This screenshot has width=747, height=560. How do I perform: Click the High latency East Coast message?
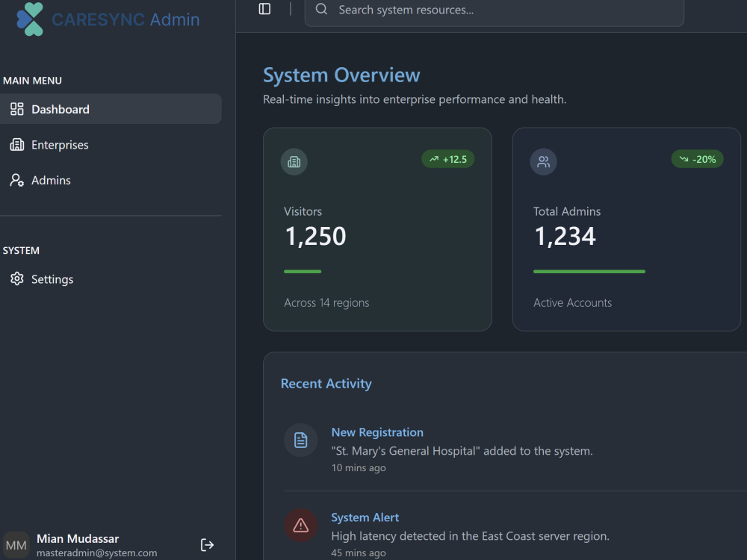(470, 536)
